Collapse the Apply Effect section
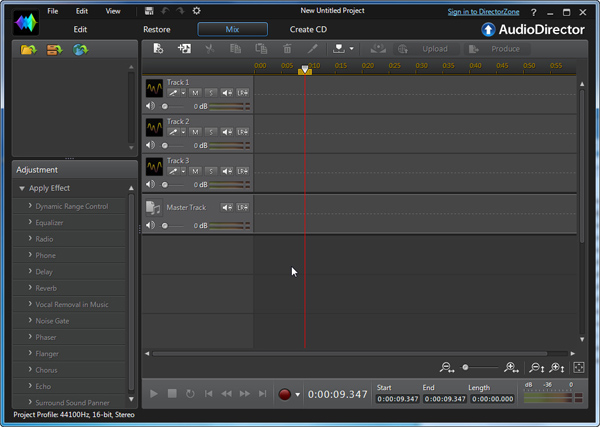 tap(22, 188)
